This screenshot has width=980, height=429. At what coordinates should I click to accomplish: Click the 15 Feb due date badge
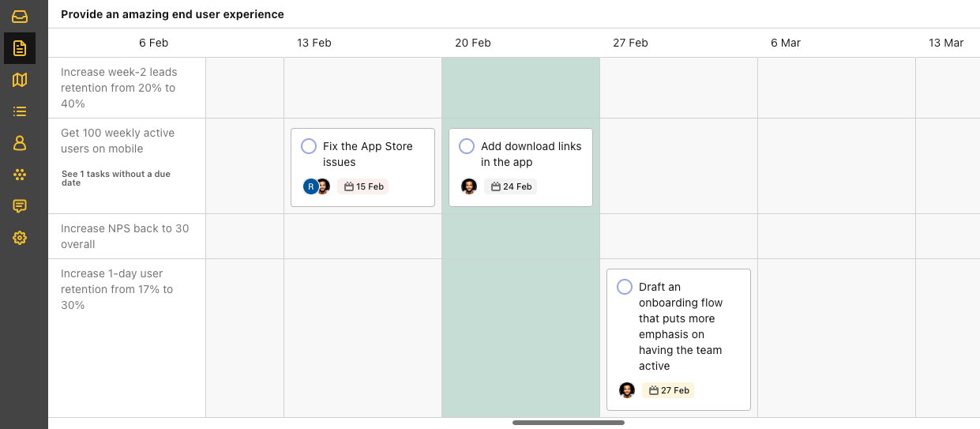[363, 186]
